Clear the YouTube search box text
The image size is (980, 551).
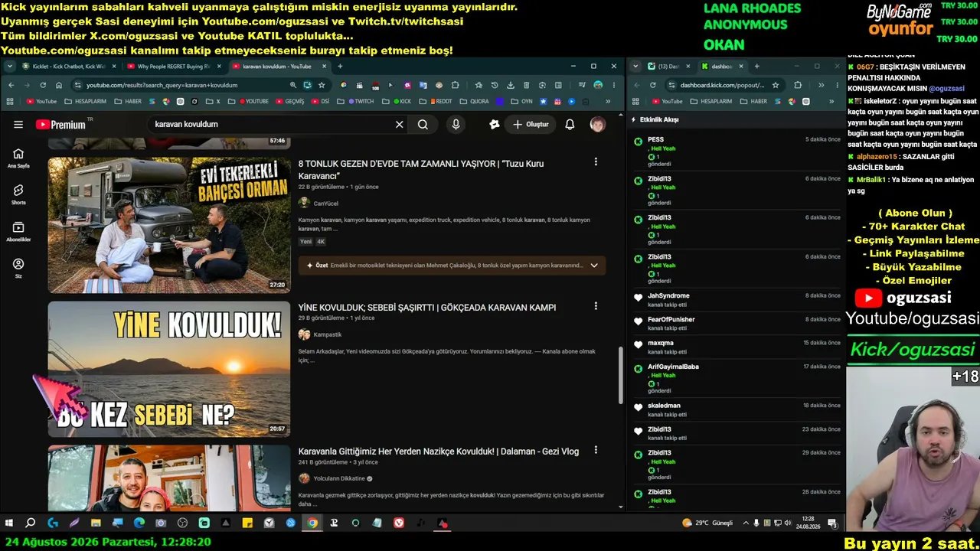tap(399, 124)
